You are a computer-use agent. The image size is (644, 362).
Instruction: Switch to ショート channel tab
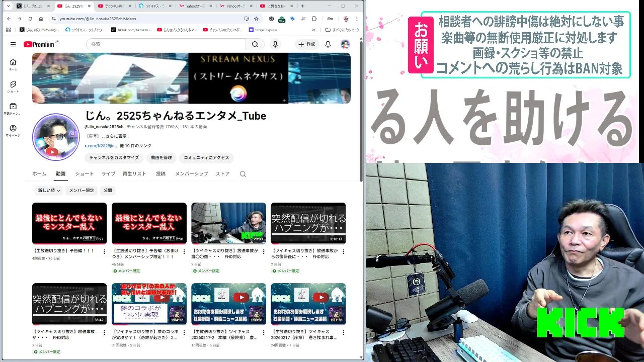pyautogui.click(x=85, y=174)
